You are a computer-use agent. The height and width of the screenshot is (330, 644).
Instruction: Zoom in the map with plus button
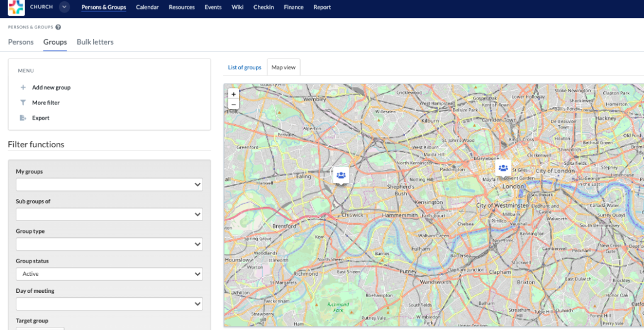coord(233,94)
